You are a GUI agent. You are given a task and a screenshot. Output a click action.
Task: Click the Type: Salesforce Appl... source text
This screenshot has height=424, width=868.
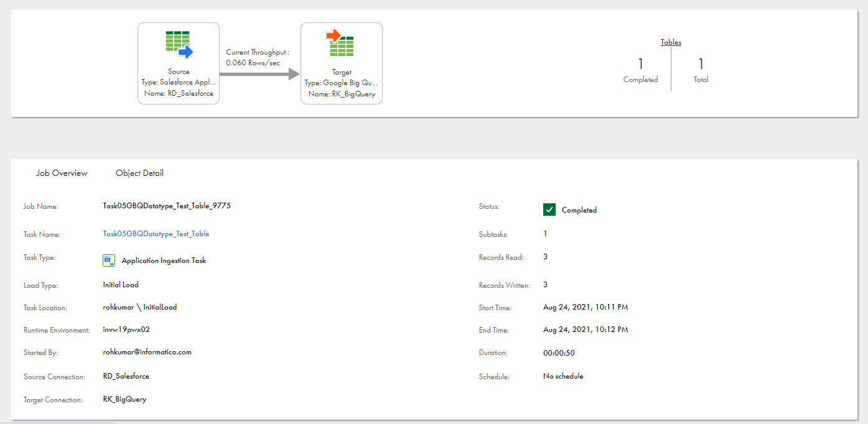[x=179, y=83]
